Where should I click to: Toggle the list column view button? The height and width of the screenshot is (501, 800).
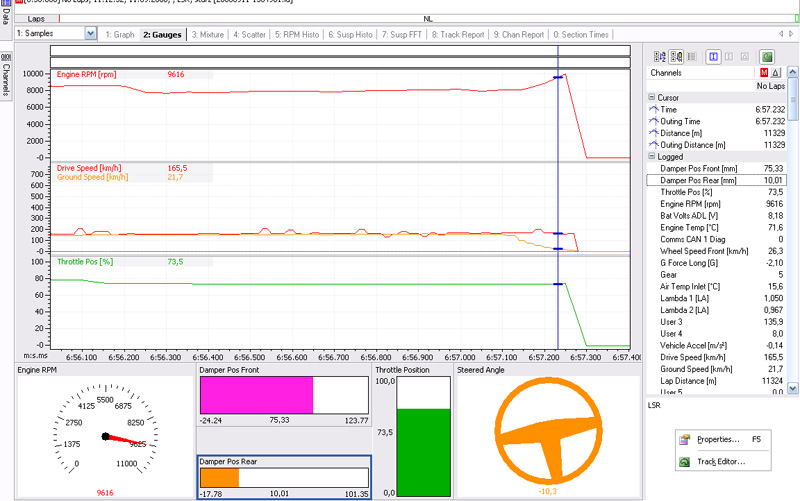click(692, 57)
